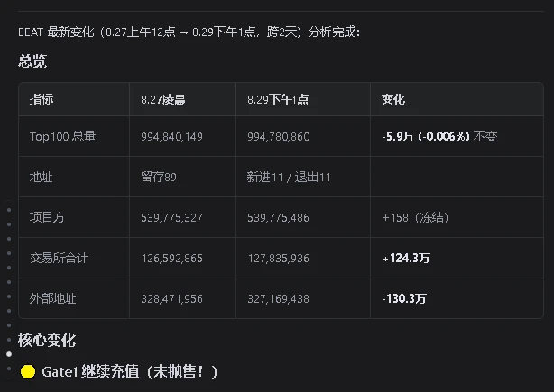The width and height of the screenshot is (554, 392).
Task: Click the 核心变化 section heading
Action: (x=47, y=340)
